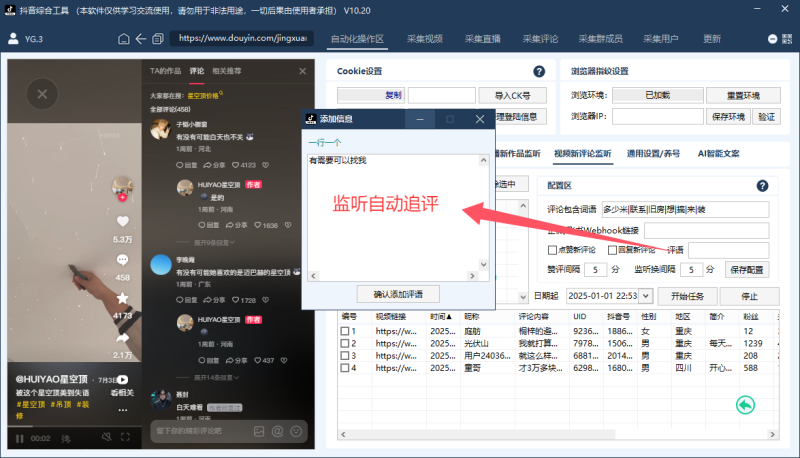Click the home icon in the toolbar
The width and height of the screenshot is (800, 458).
[x=123, y=39]
